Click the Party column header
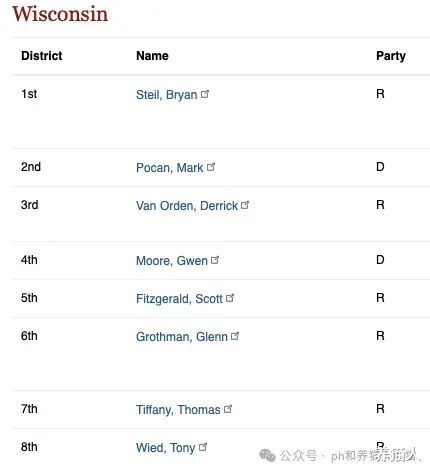 391,56
